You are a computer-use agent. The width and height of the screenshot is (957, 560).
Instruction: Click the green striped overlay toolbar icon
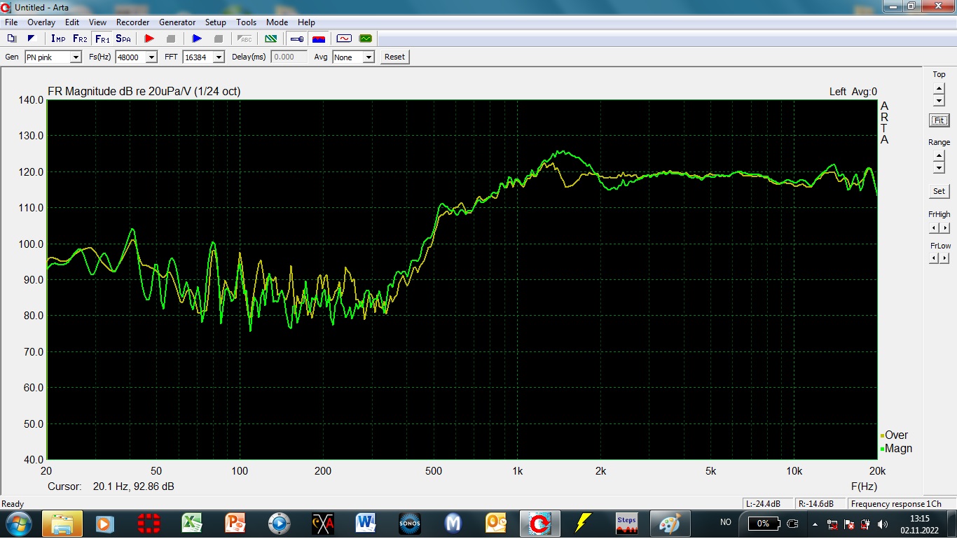pyautogui.click(x=270, y=38)
